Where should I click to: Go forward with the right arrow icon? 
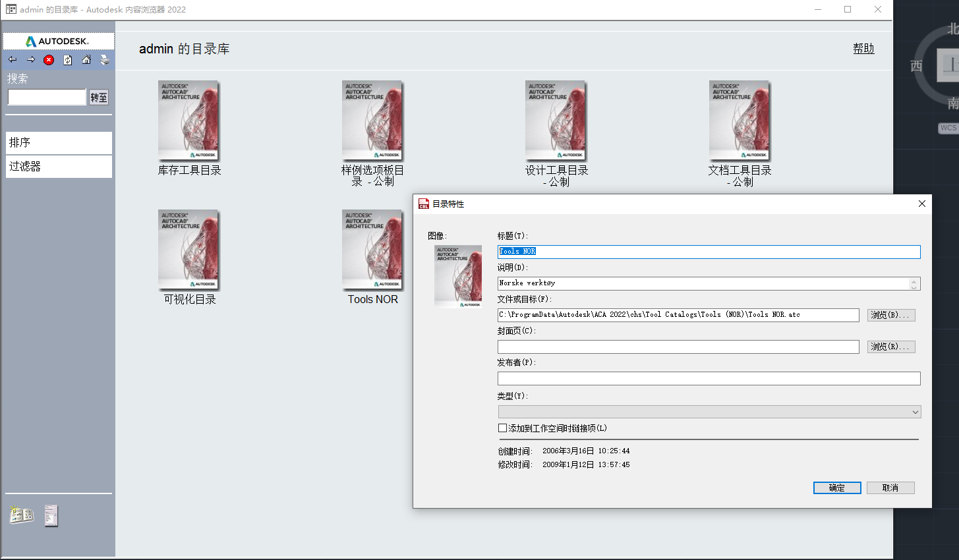pos(31,60)
